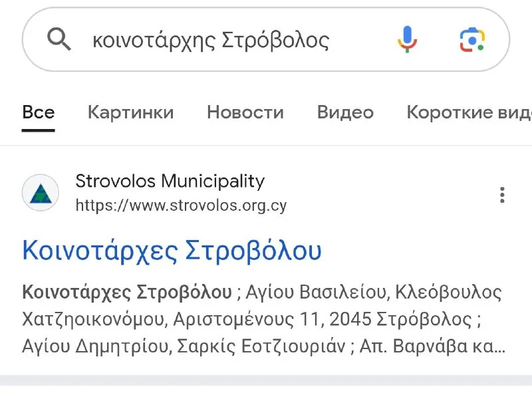This screenshot has width=532, height=393.
Task: Switch to the Картинки tab
Action: [130, 112]
